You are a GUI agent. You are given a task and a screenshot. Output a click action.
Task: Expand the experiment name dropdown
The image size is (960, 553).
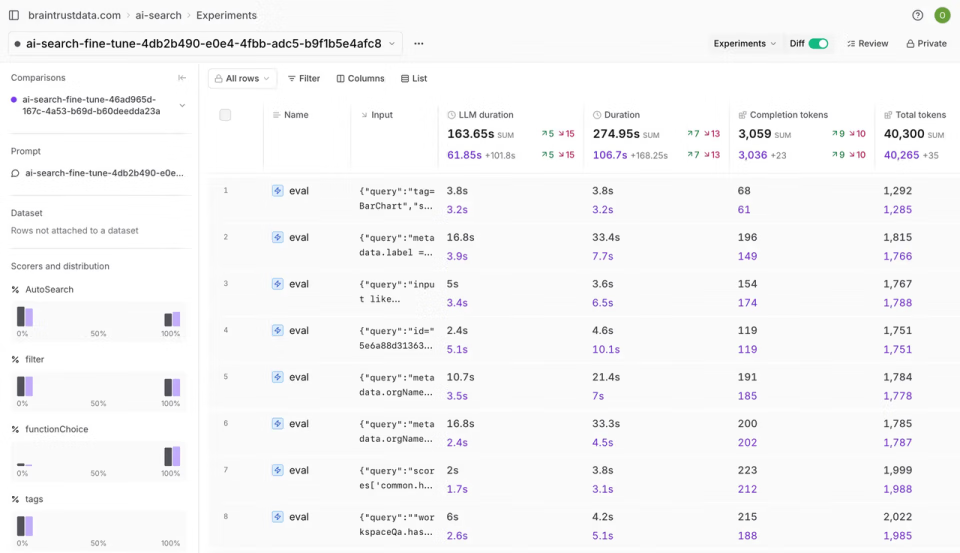coord(392,44)
